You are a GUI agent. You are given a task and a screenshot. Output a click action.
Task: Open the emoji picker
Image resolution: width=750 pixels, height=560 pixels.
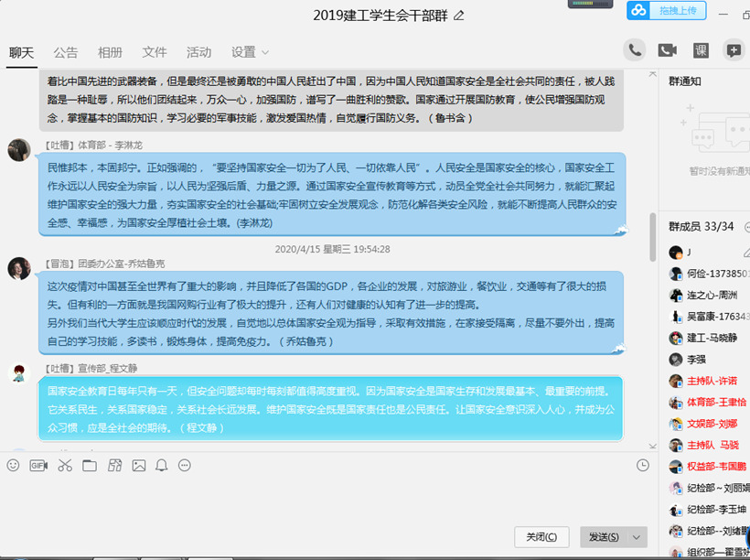[x=13, y=465]
